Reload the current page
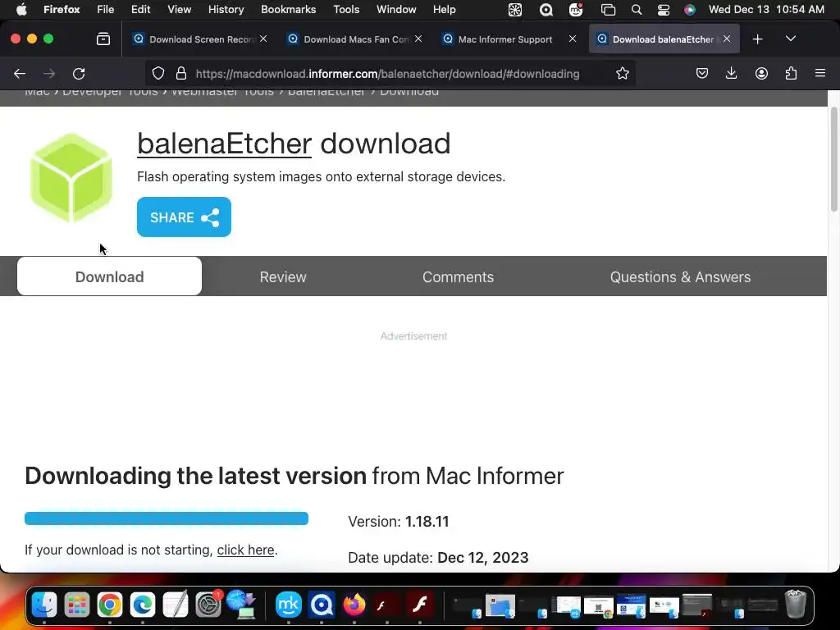This screenshot has height=630, width=840. 79,73
